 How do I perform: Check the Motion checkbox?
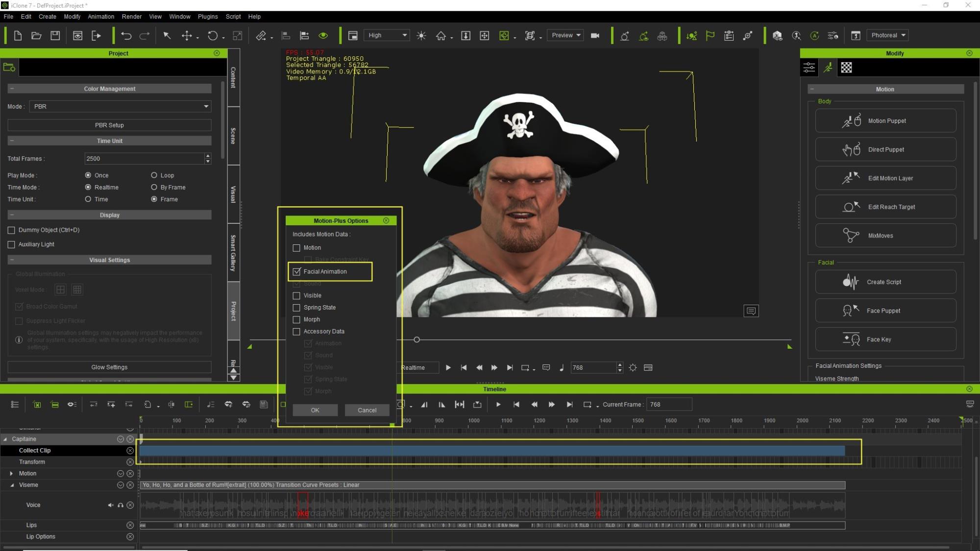[296, 248]
